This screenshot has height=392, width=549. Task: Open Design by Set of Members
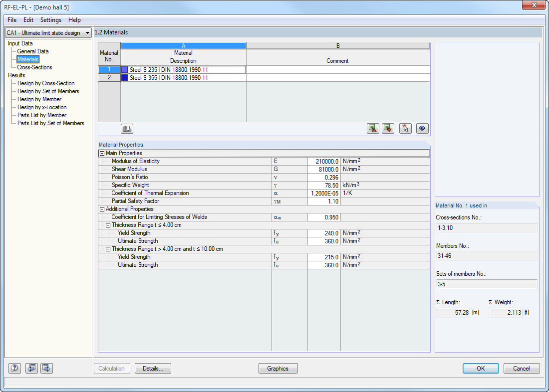click(x=48, y=91)
